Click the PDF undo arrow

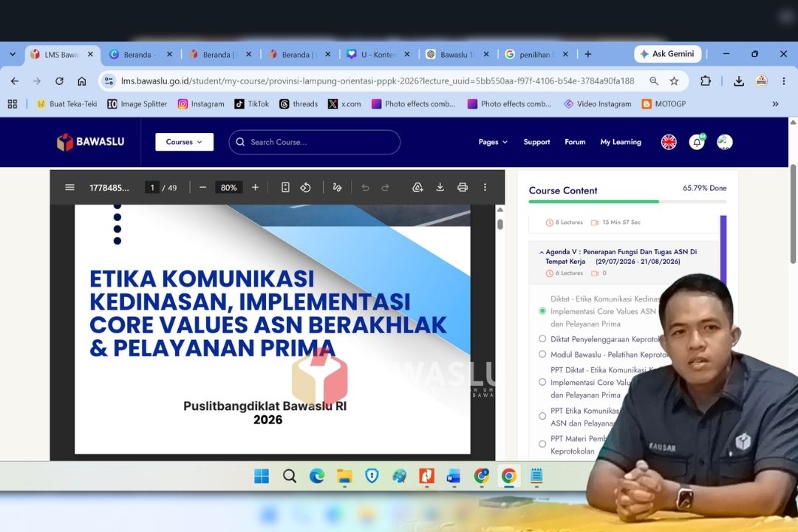[x=365, y=188]
